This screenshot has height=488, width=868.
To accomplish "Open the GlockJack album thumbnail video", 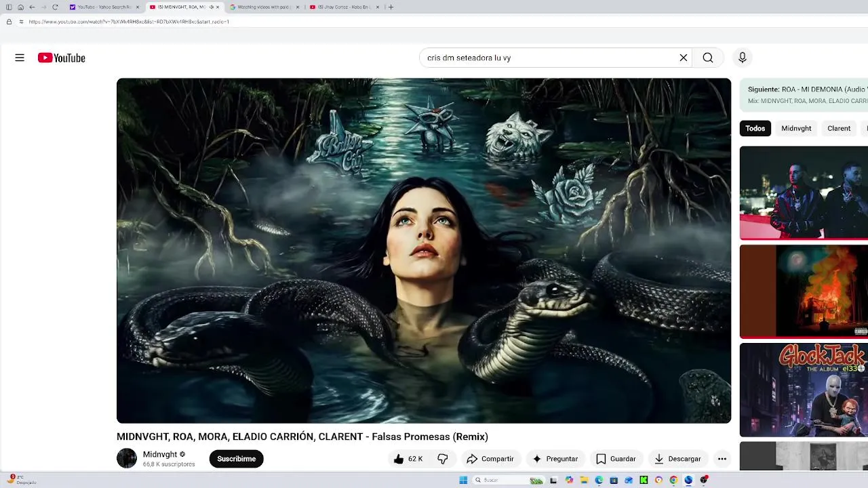I will (x=804, y=390).
